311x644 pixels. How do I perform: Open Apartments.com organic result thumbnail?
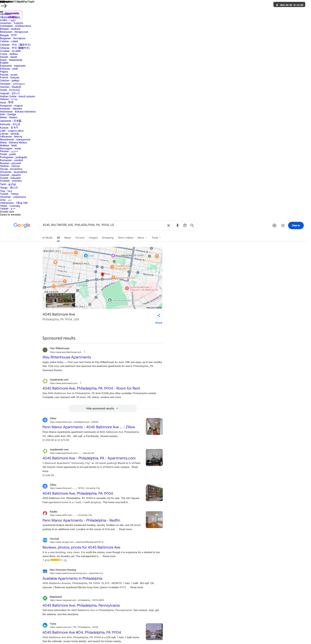154,457
